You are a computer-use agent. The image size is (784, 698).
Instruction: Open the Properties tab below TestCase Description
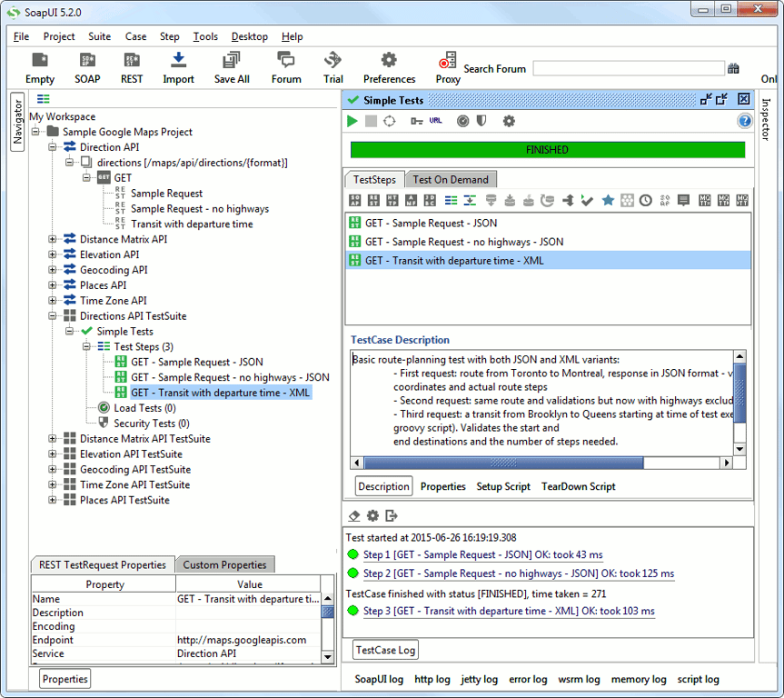tap(443, 486)
